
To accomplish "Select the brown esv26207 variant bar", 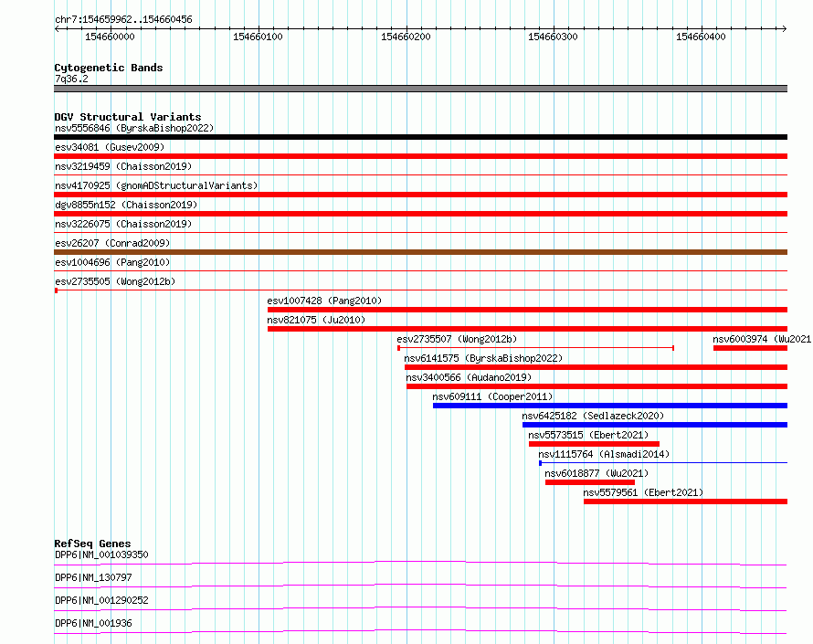I will click(x=420, y=252).
